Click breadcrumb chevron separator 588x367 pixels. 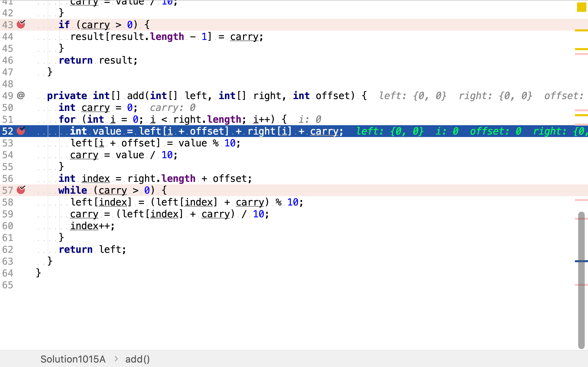tap(116, 359)
